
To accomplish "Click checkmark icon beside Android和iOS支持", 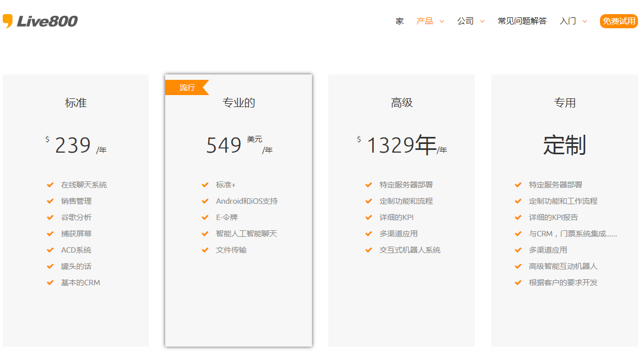I will [205, 201].
